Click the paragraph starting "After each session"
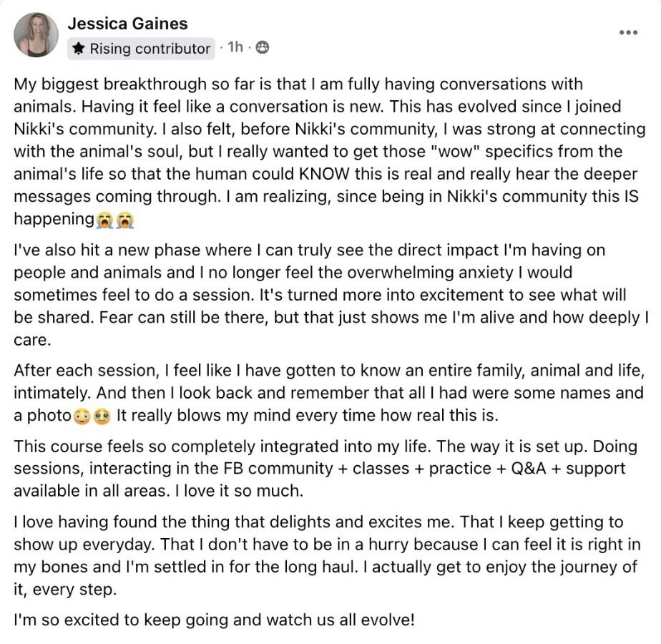661x644 pixels. pyautogui.click(x=329, y=393)
